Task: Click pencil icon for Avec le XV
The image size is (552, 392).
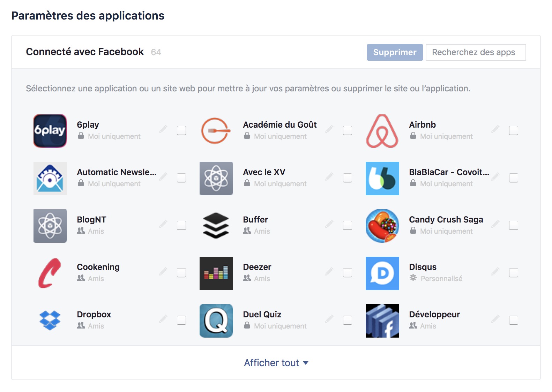Action: point(329,177)
